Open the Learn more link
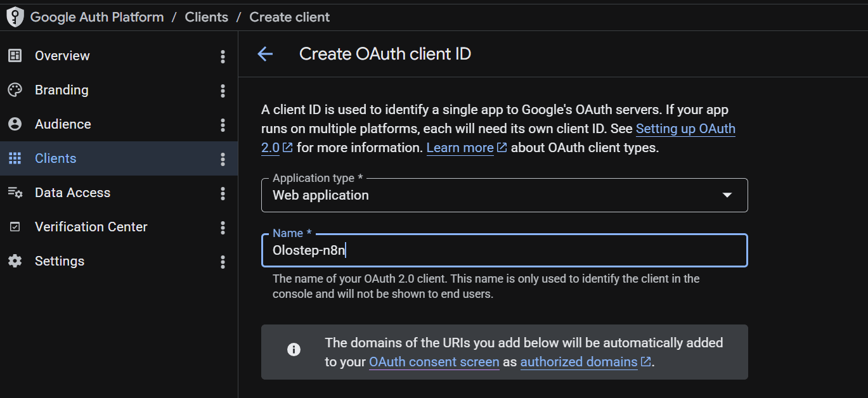Image resolution: width=868 pixels, height=398 pixels. (460, 148)
